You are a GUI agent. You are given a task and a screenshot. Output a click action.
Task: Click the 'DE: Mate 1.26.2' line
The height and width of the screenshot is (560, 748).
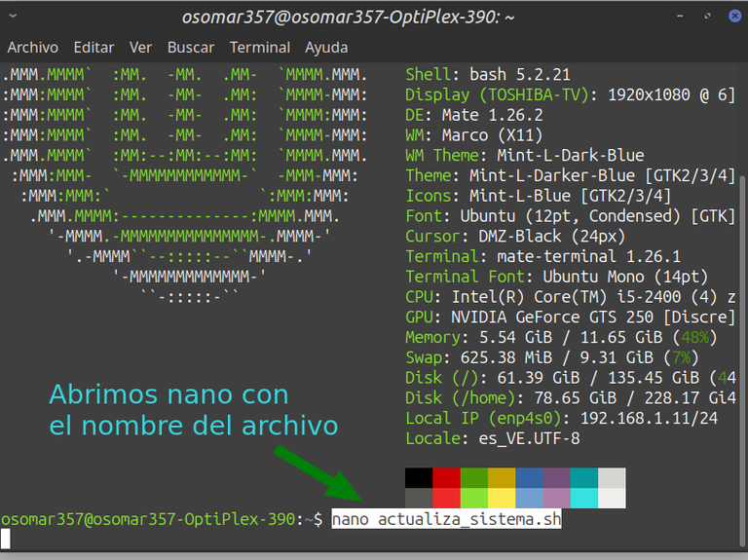[x=473, y=116]
